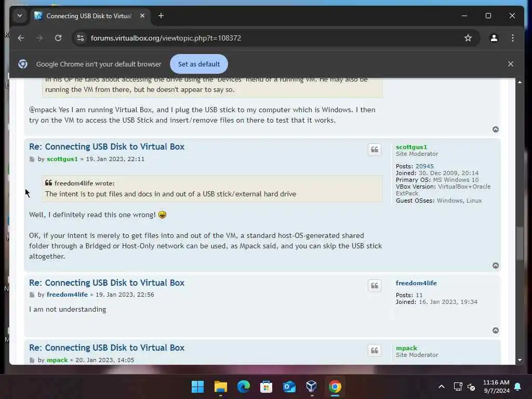Viewport: 532px width, 399px height.
Task: Click the post icon beside freedom4life's 22:56 byline
Action: click(x=32, y=295)
